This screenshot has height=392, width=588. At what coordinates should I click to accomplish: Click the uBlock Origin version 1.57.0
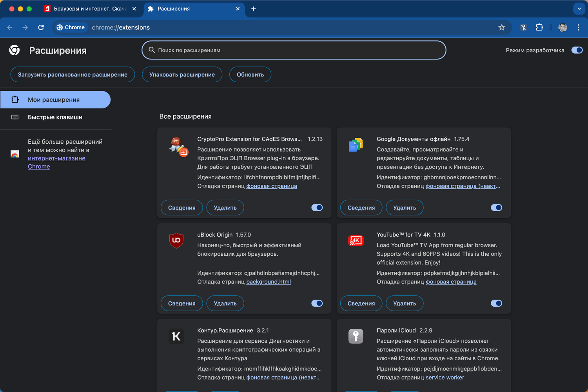(243, 235)
